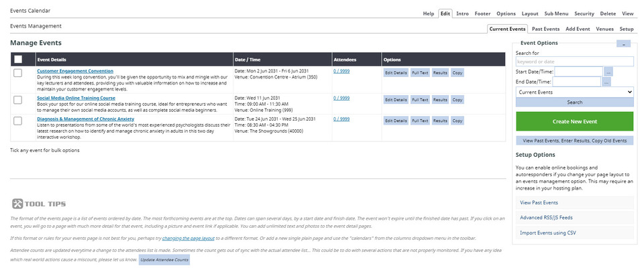Open the Layout menu item
The image size is (644, 270).
click(x=530, y=13)
